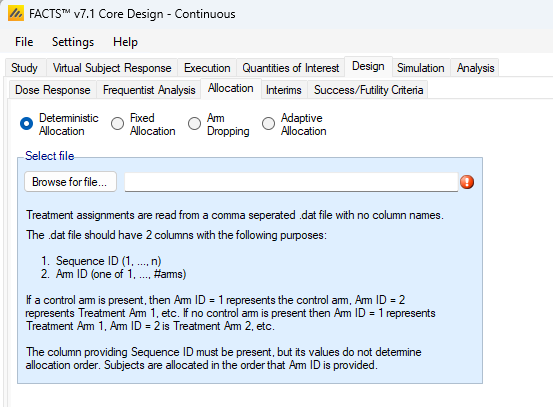
Task: Show the Dose Response sub-tab
Action: [x=53, y=90]
